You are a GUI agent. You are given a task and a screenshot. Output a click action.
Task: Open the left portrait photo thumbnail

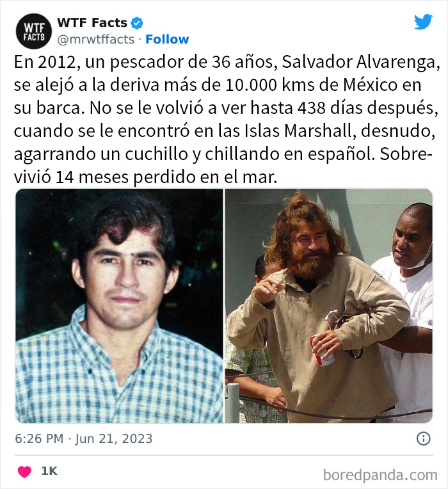click(x=120, y=306)
